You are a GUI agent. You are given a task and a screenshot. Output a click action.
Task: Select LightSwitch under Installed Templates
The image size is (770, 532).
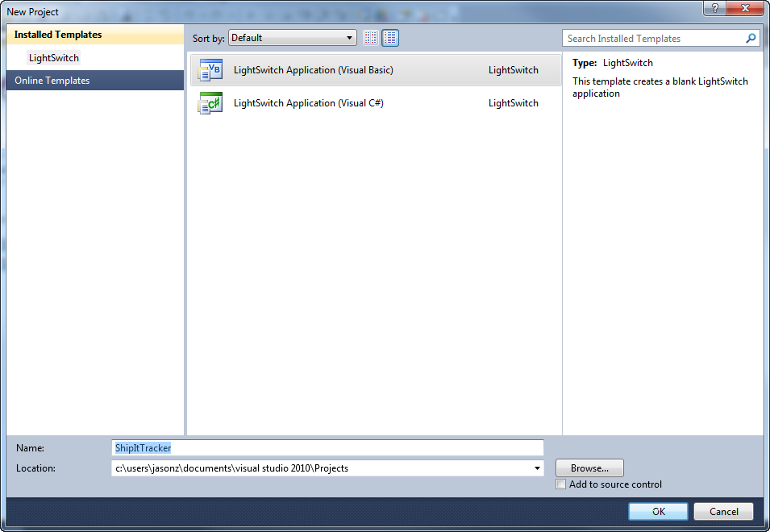coord(53,57)
